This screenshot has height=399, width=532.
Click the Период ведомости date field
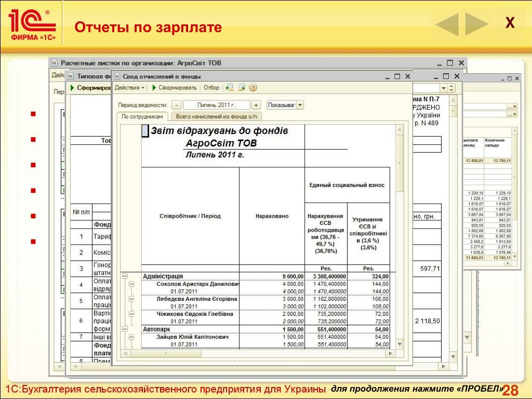click(x=216, y=105)
